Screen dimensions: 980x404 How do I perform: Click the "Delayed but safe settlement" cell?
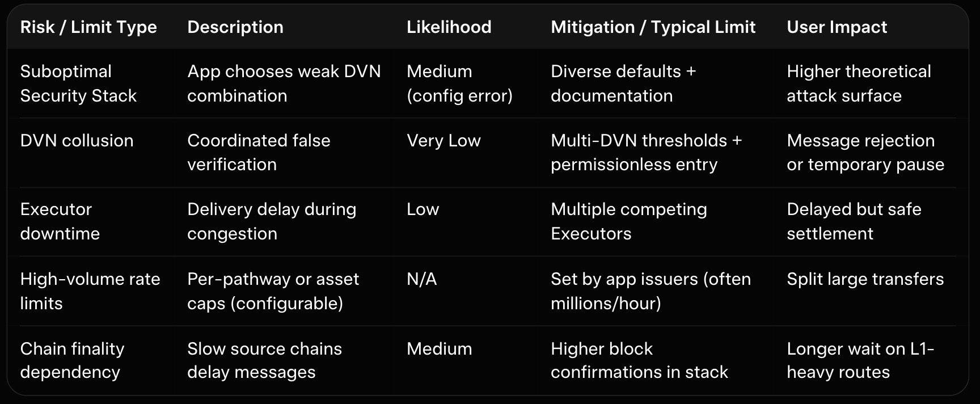854,221
